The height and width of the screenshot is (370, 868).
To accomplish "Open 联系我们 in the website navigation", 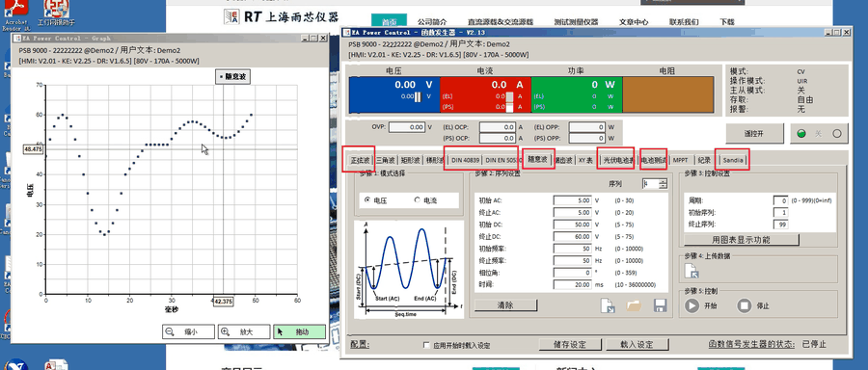I will click(x=684, y=22).
